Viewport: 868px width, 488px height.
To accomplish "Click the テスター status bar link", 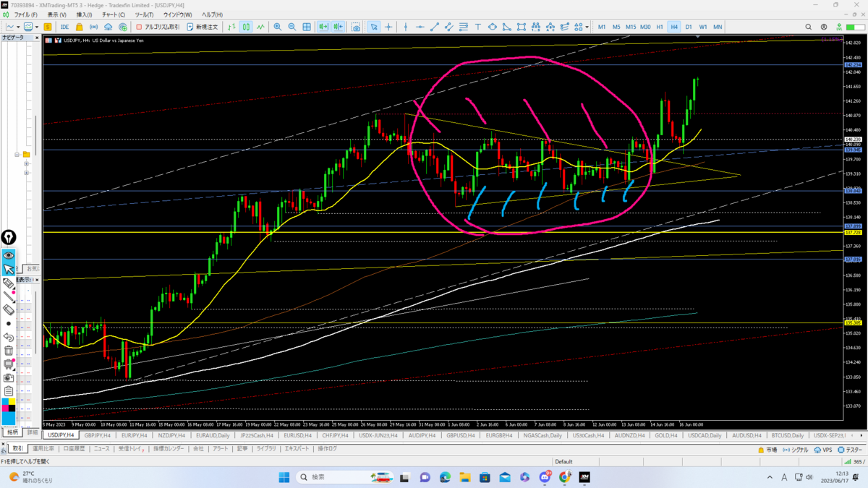I will tap(850, 450).
